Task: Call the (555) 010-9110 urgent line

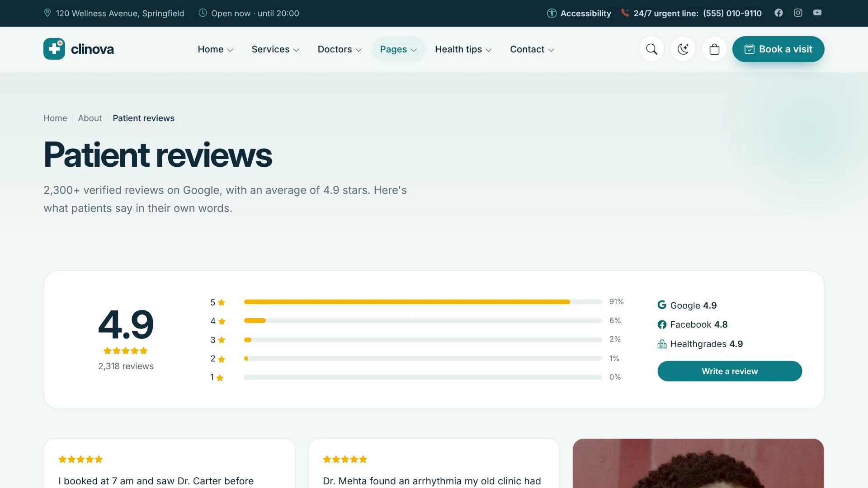Action: pyautogui.click(x=732, y=13)
